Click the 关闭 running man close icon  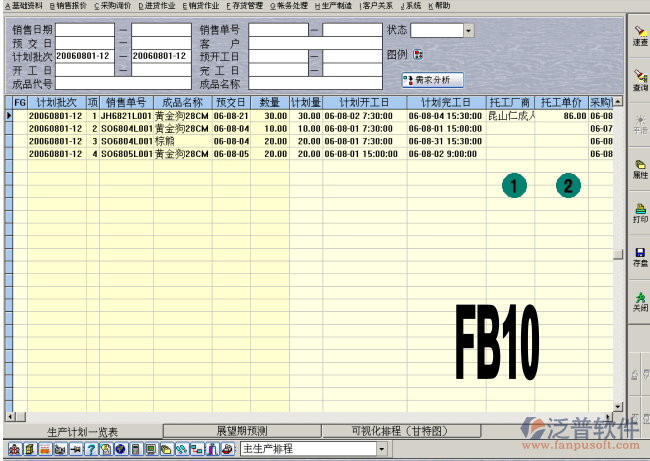640,297
